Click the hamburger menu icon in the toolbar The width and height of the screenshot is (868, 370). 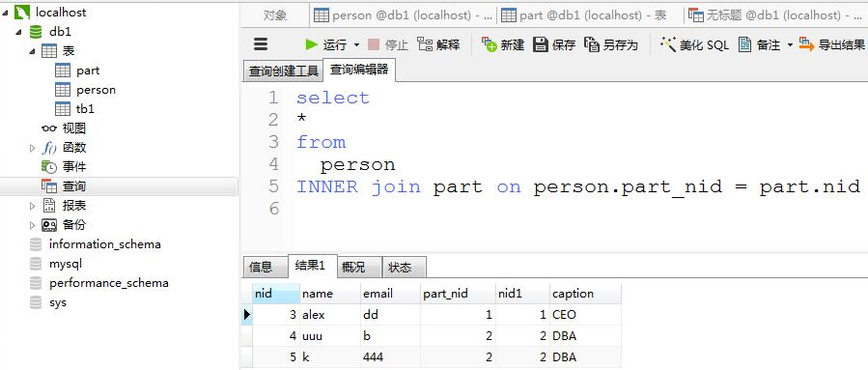pos(260,44)
